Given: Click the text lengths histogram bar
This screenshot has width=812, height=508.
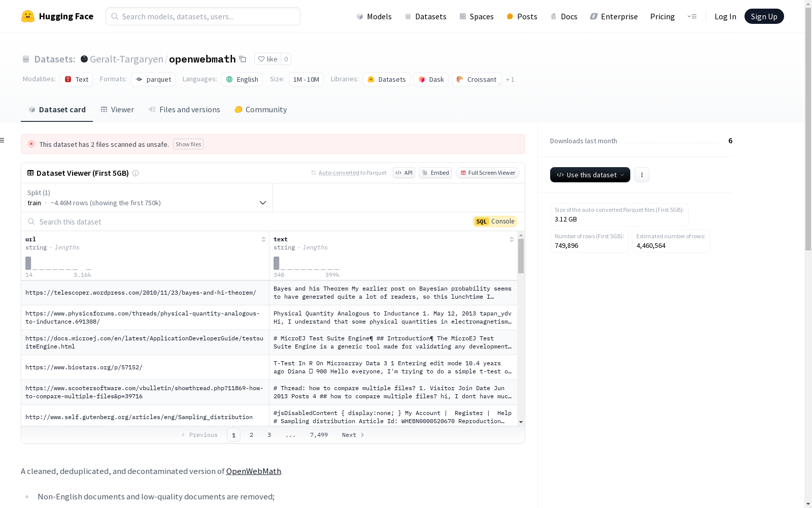Looking at the screenshot, I should (x=277, y=263).
